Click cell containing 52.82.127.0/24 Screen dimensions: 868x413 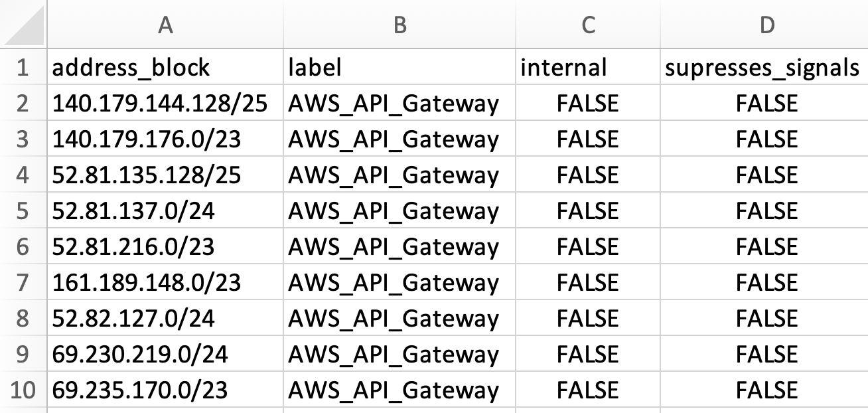tap(165, 318)
